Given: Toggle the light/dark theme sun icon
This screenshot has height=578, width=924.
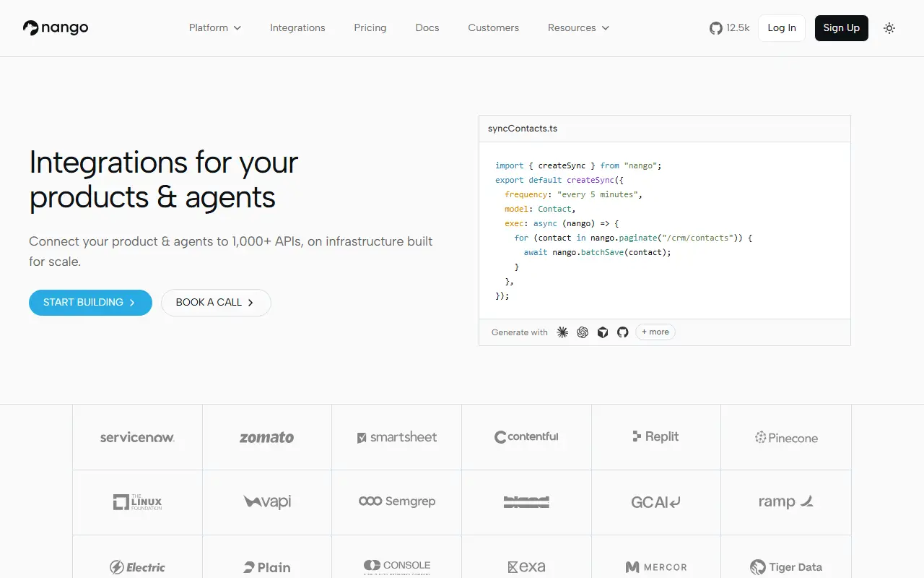Looking at the screenshot, I should pyautogui.click(x=889, y=28).
